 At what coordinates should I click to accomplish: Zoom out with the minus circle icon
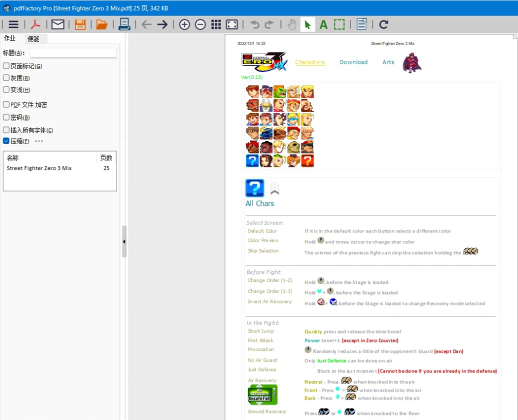click(x=200, y=24)
